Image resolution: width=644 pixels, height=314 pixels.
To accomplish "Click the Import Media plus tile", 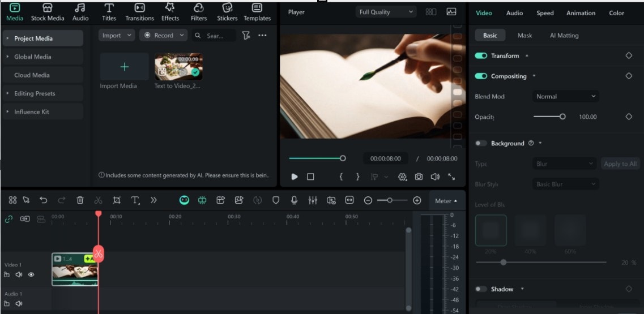I will (125, 67).
